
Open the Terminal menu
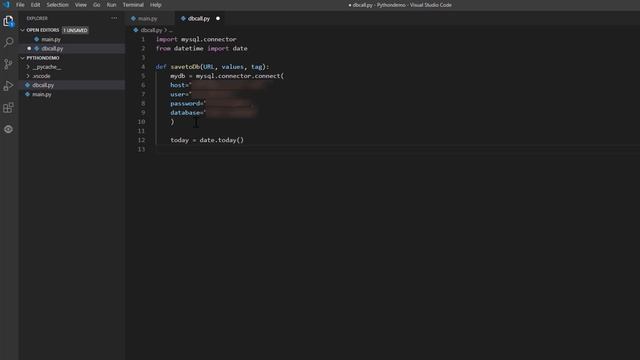click(x=133, y=5)
